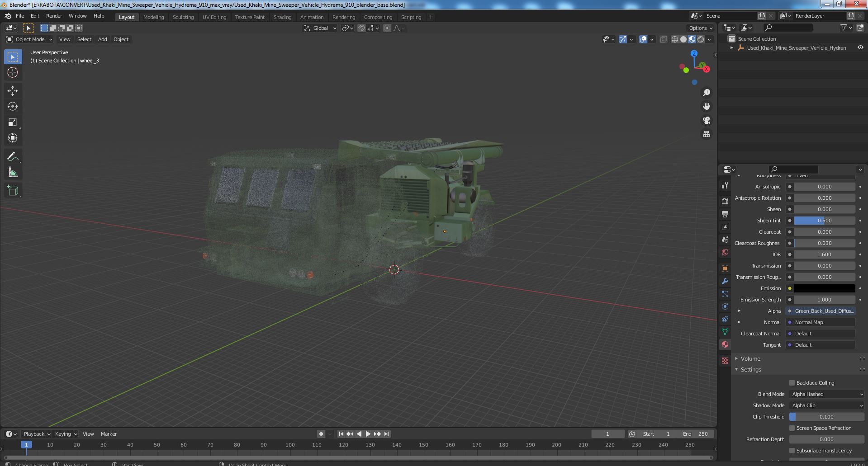Open the Texture properties checker tab
Viewport: 868px width, 466px height.
(725, 361)
